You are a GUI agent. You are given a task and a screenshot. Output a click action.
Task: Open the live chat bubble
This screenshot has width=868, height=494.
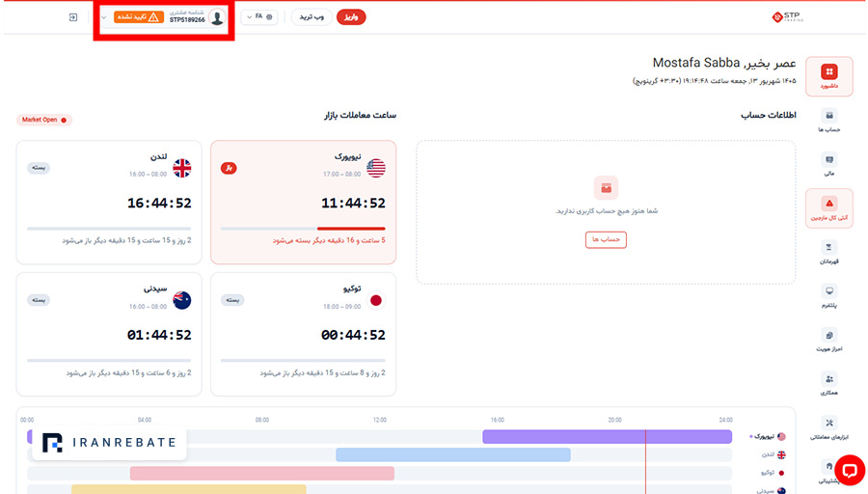849,470
